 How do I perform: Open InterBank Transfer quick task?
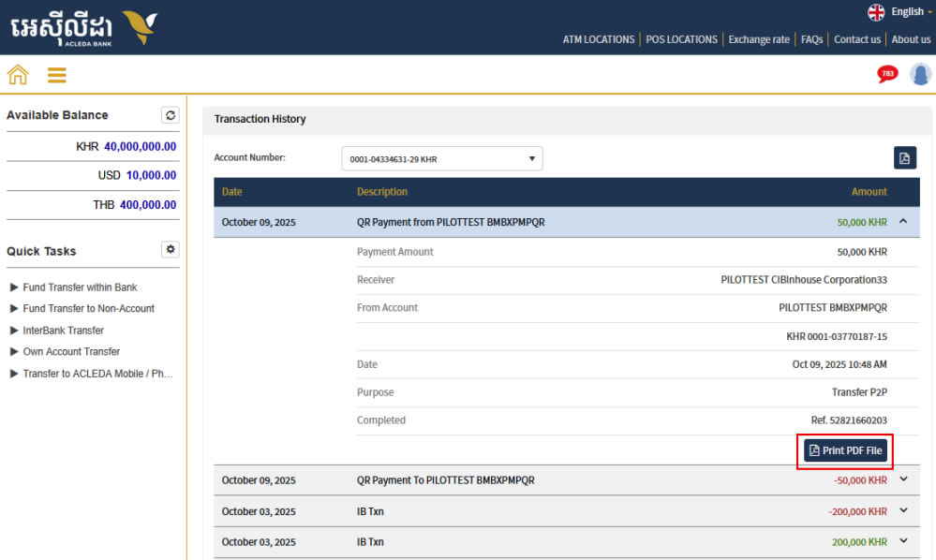[63, 331]
